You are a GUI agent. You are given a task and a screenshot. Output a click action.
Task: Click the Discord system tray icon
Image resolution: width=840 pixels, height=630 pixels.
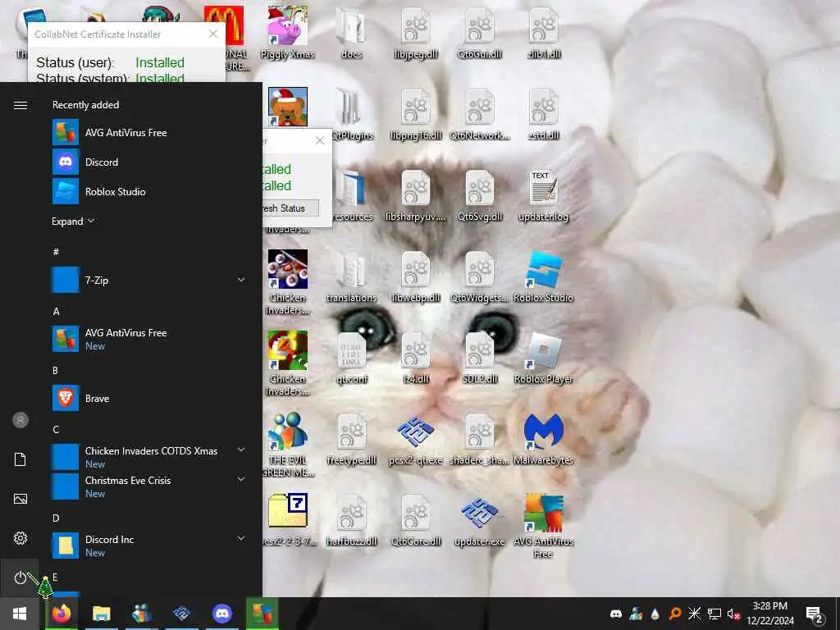(616, 614)
